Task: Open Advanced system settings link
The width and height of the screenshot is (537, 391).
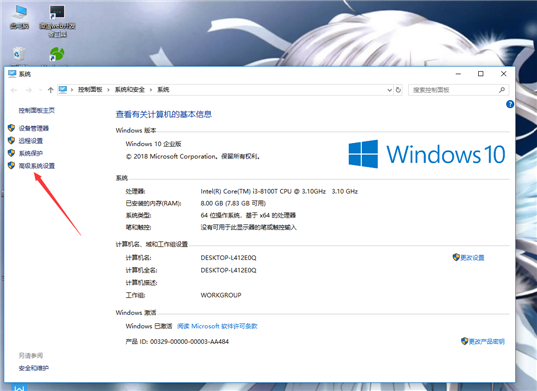Action: tap(37, 166)
